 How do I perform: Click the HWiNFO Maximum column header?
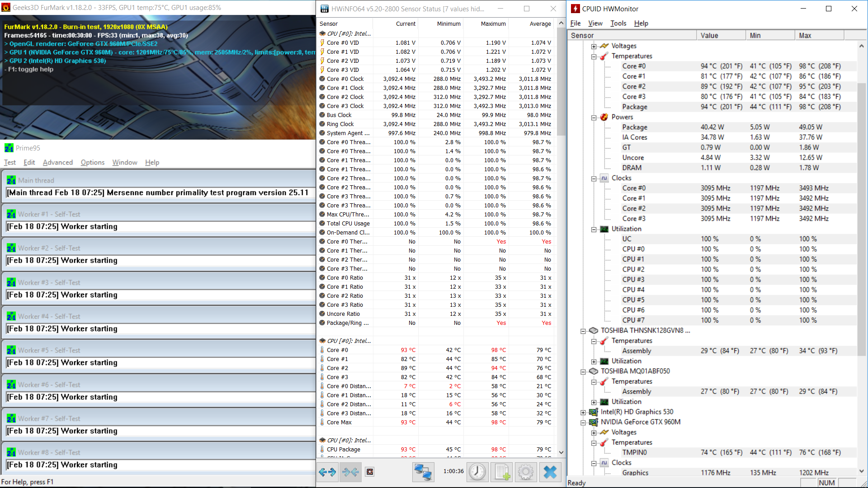[486, 23]
